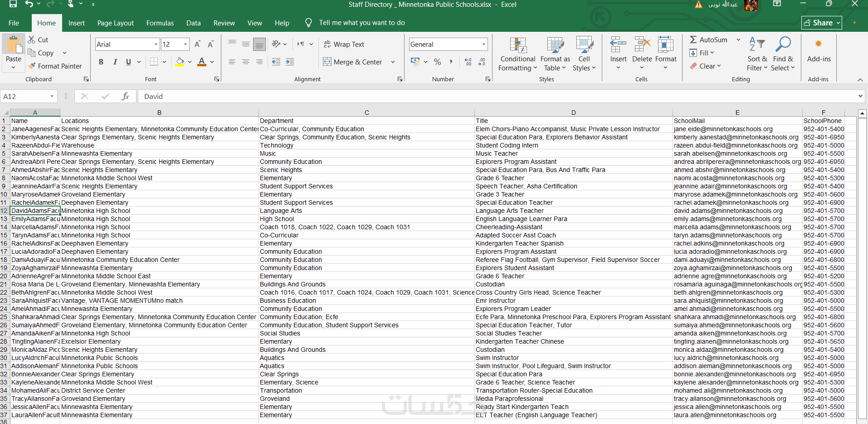Apply comma style number format
This screenshot has width=868, height=424.
(x=451, y=62)
